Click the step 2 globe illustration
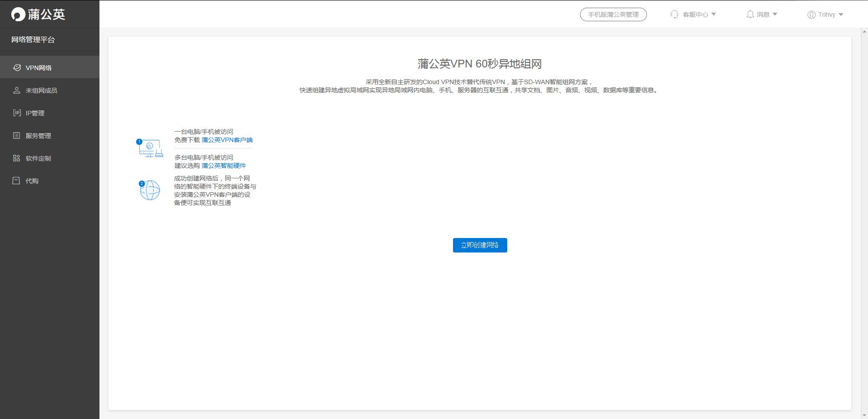The image size is (868, 419). 149,190
